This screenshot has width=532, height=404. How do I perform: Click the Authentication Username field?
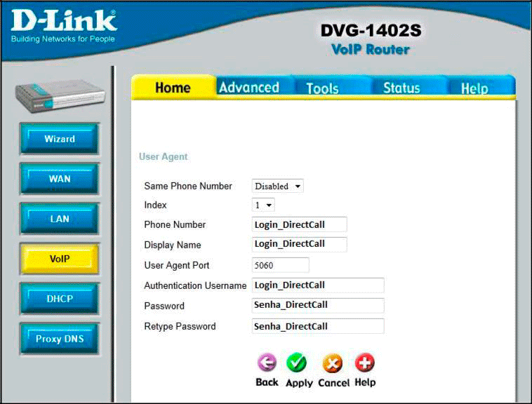pos(318,285)
